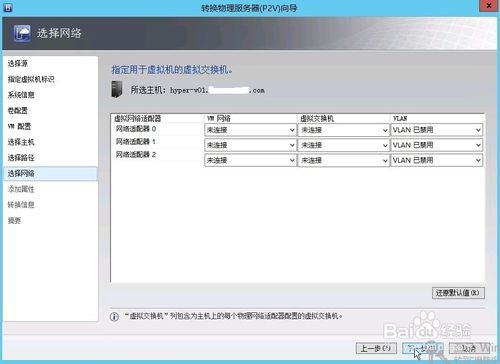Go to the 选择主机 step
This screenshot has width=500, height=364.
coord(21,142)
